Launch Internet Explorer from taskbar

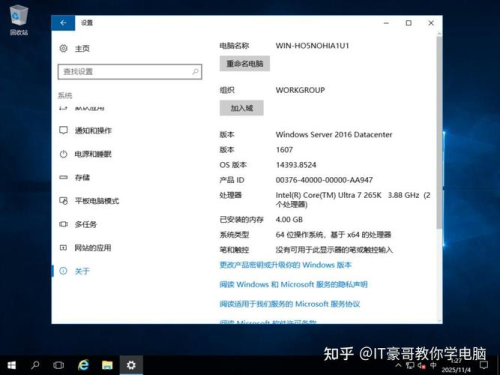[83, 365]
